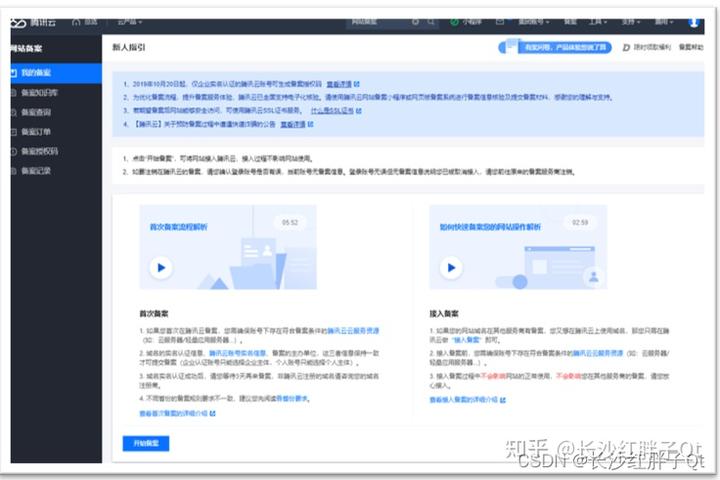720x480 pixels.
Task: Play the second tutorial video (02:59)
Action: coord(451,268)
